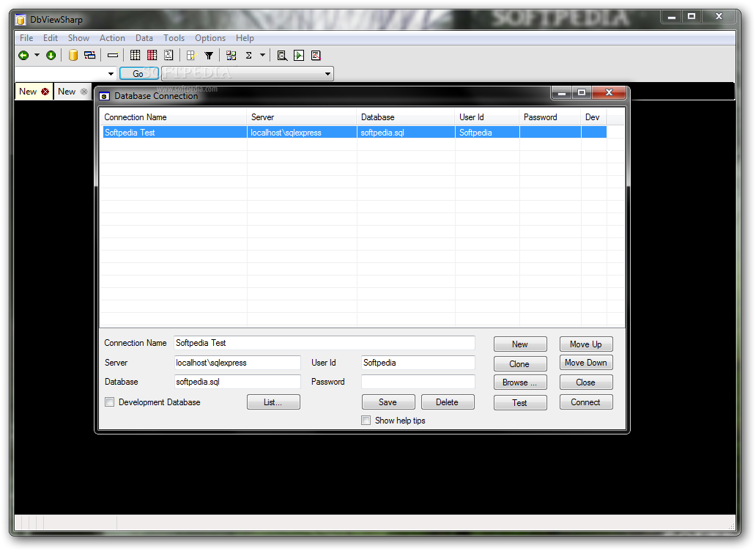The width and height of the screenshot is (756, 551).
Task: Click the four colored squares icon
Action: pos(231,56)
